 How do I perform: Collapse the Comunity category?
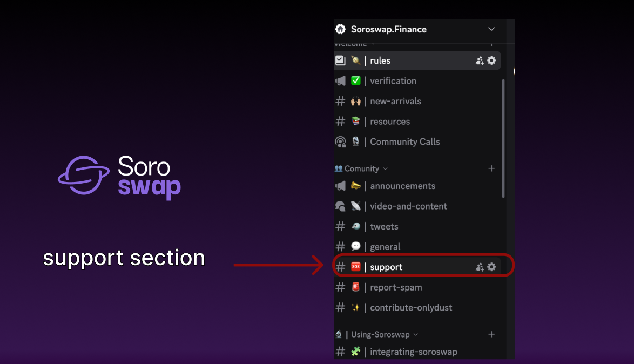[361, 168]
